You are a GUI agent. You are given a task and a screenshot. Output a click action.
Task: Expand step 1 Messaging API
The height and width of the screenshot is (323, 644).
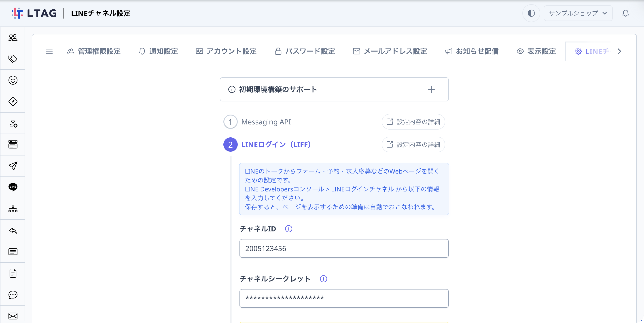(257, 122)
